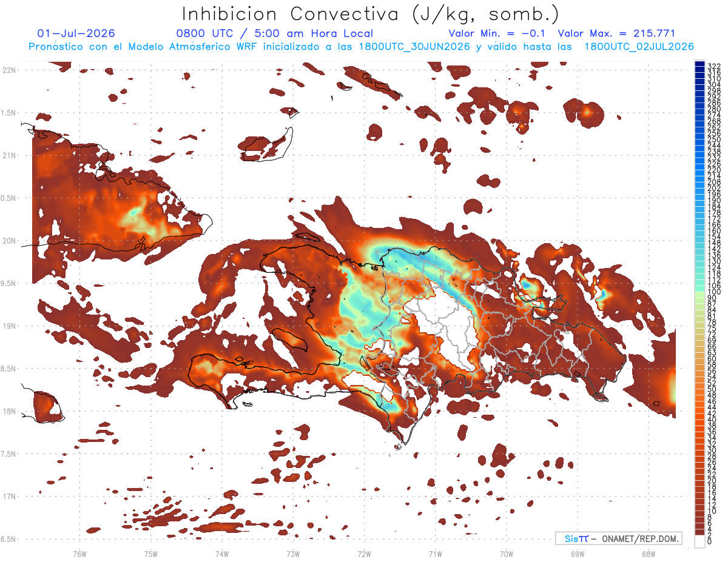Click the '7.5N' latitude label

click(x=8, y=454)
